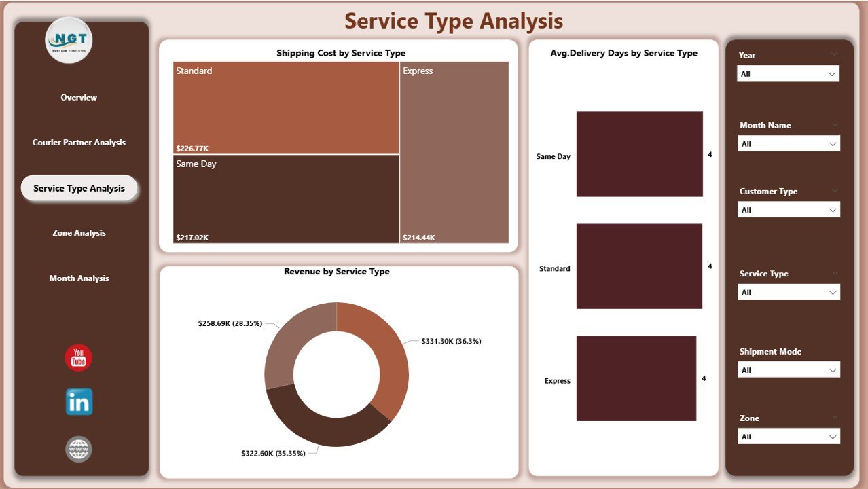Click the NGT logo at top left
This screenshot has height=489, width=868.
pyautogui.click(x=69, y=41)
